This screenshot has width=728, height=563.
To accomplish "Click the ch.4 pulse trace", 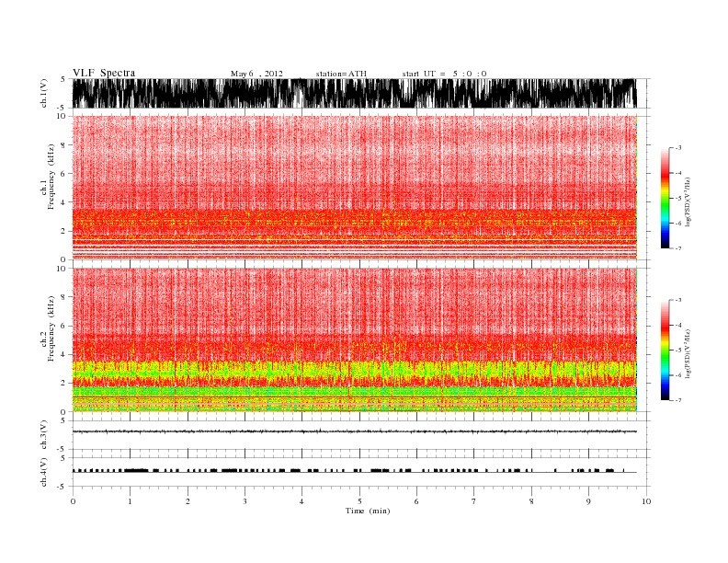I will [354, 471].
